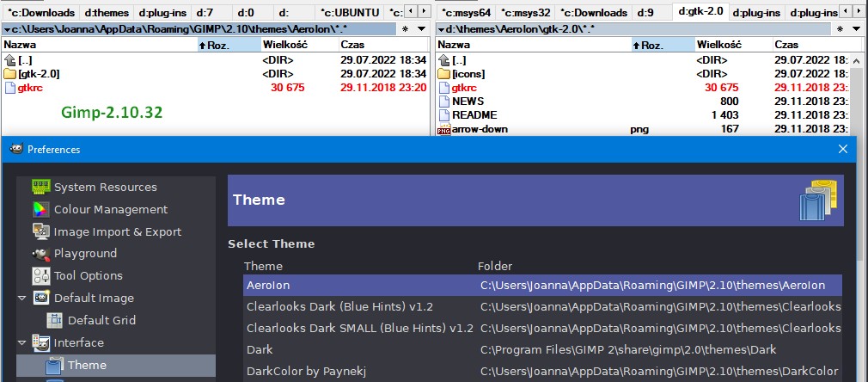Click the icons folder icon in right panel
The height and width of the screenshot is (382, 868).
pos(444,74)
